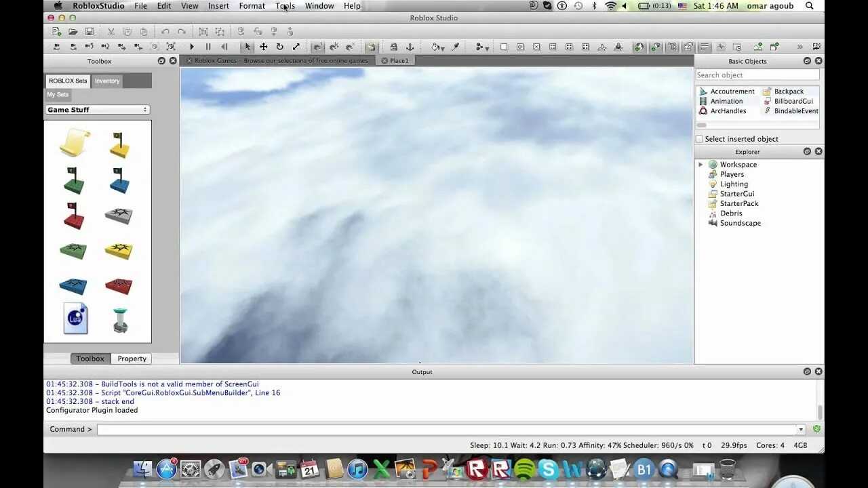Toggle the Diagnostics waveform toolbar button
Image resolution: width=868 pixels, height=488 pixels.
tap(721, 47)
